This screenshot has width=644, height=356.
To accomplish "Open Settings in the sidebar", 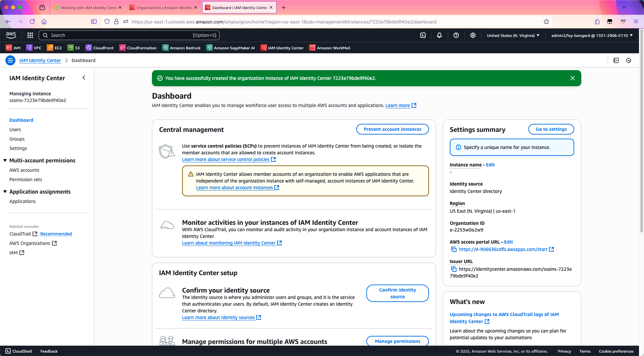I will tap(18, 148).
